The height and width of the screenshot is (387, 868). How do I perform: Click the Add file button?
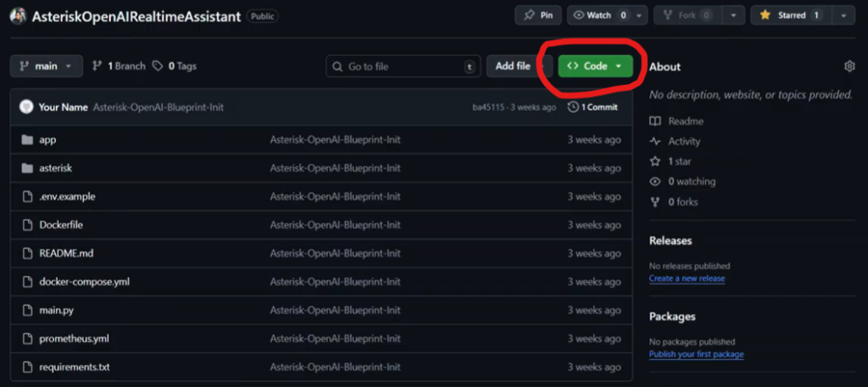coord(513,66)
